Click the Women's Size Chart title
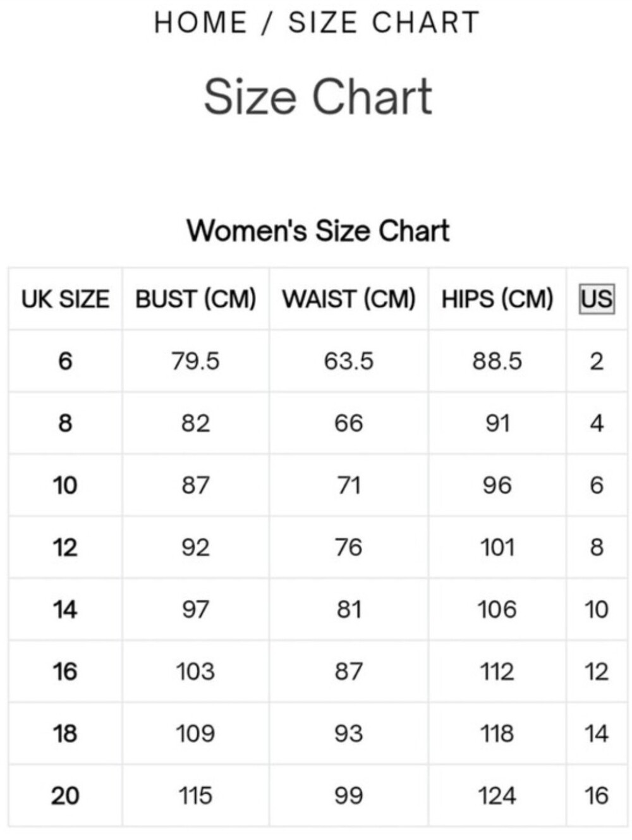Viewport: 632px width, 840px height. (317, 231)
